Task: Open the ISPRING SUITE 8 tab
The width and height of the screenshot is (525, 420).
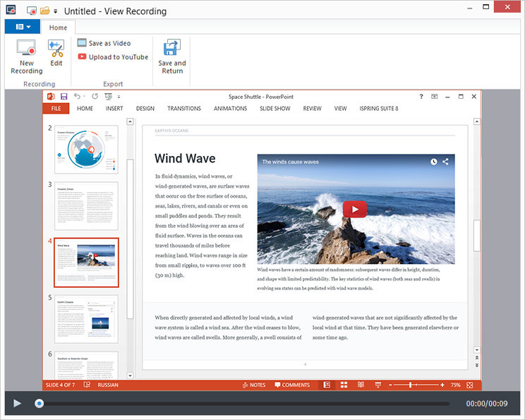Action: 379,109
